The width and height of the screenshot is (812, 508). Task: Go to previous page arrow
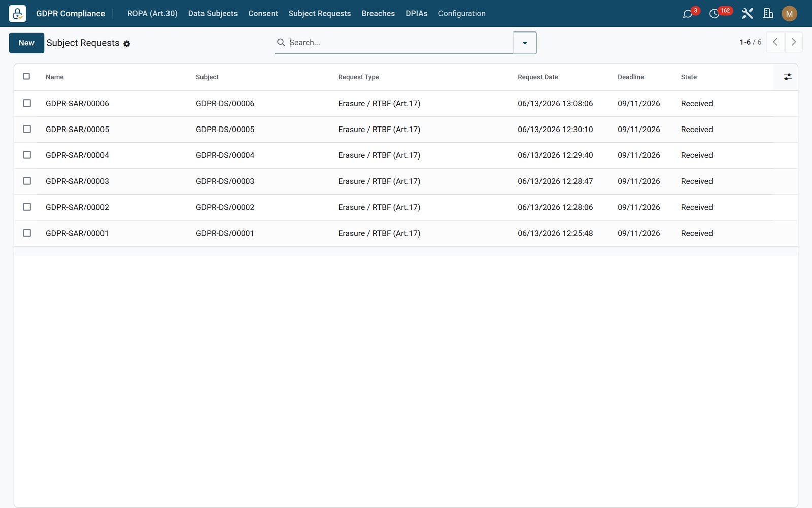(x=775, y=42)
